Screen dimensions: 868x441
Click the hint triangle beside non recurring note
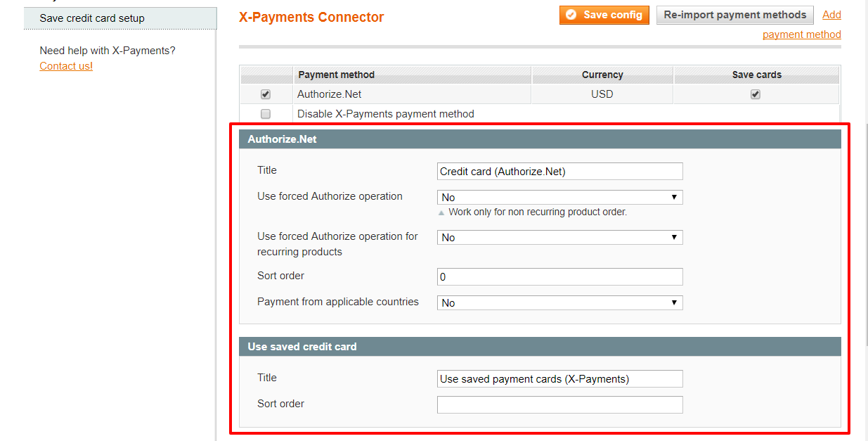pyautogui.click(x=441, y=212)
